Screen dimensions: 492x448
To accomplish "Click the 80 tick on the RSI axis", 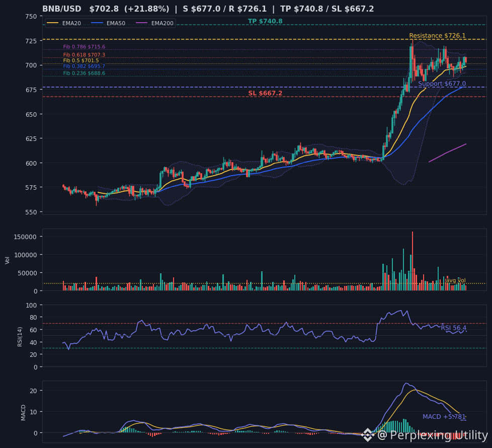I will (33, 318).
